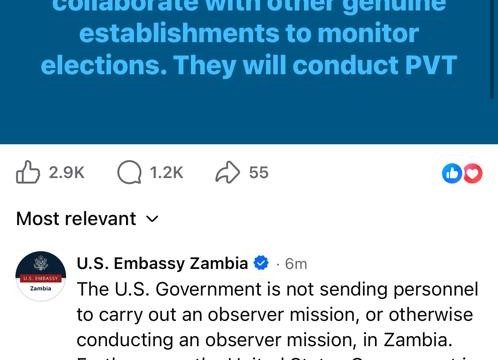Open comments via speech bubble icon
Screen dimensions: 498x360
coord(129,172)
